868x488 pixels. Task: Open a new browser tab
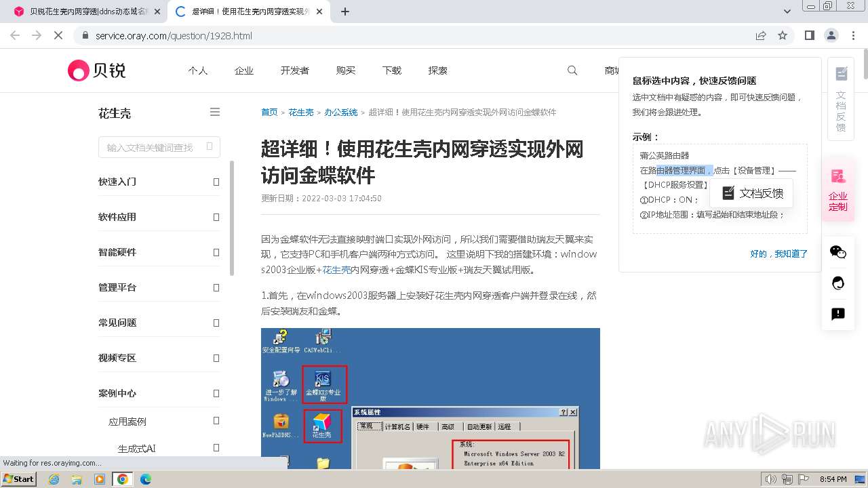[x=344, y=12]
